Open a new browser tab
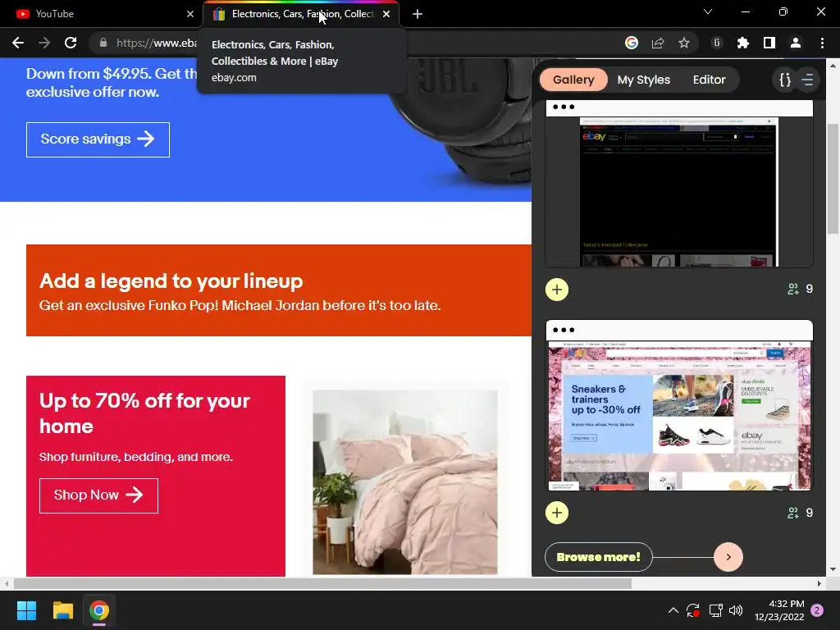Viewport: 840px width, 630px height. (418, 14)
